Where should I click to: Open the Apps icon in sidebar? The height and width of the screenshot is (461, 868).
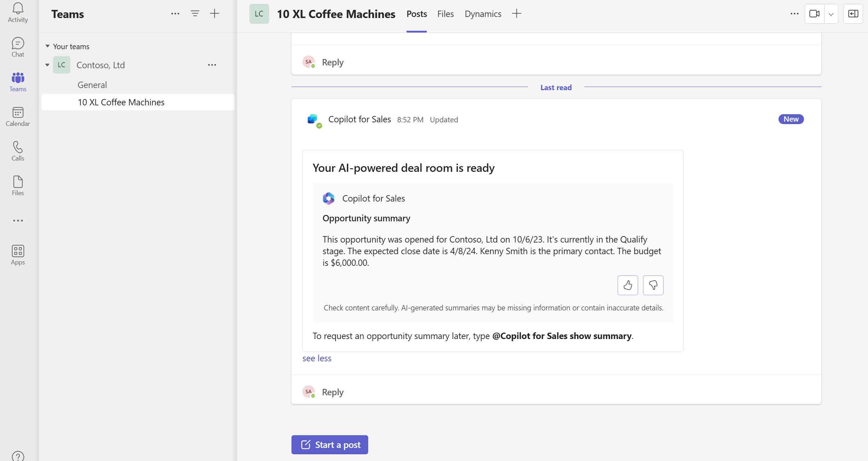coord(18,255)
